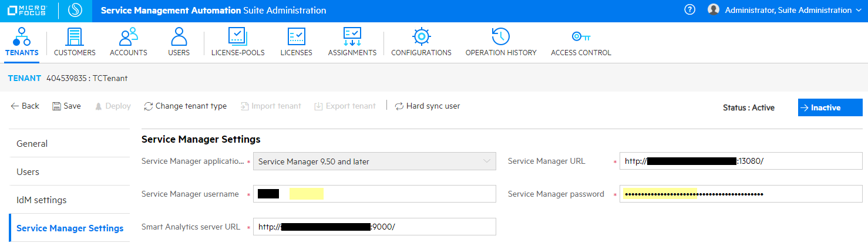
Task: Click the Service Manager username field
Action: 374,194
